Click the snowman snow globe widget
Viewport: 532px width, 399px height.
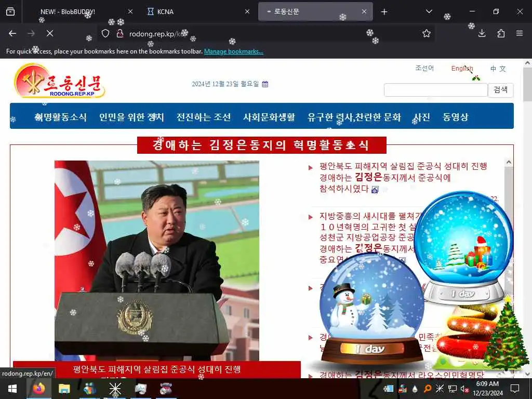(372, 308)
